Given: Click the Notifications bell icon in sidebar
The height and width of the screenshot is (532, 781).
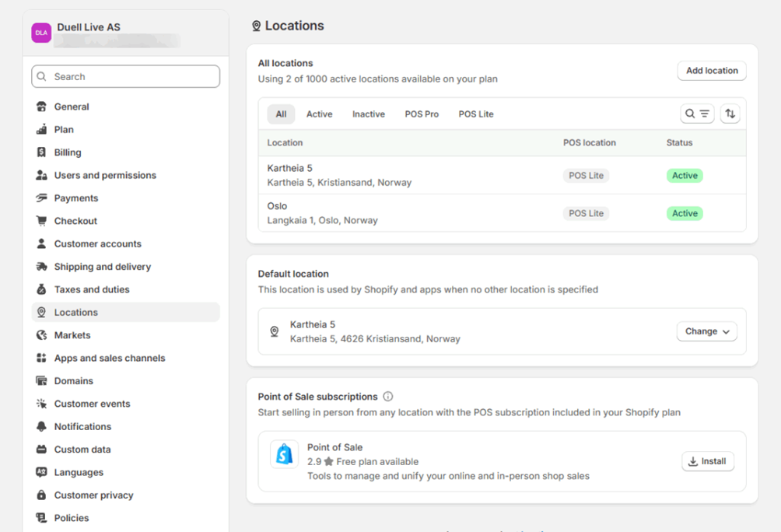Looking at the screenshot, I should point(41,426).
